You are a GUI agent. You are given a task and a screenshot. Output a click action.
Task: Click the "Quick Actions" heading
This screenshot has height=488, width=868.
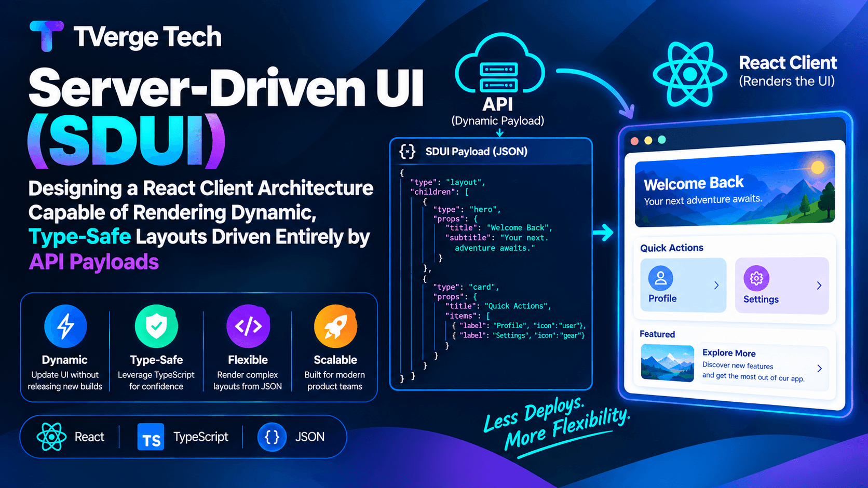coord(671,248)
